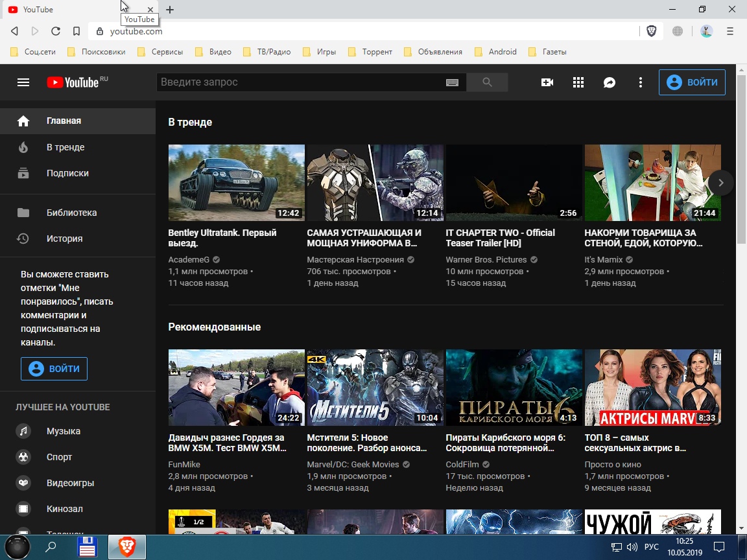Open the floppy disk taskbar app

(87, 546)
